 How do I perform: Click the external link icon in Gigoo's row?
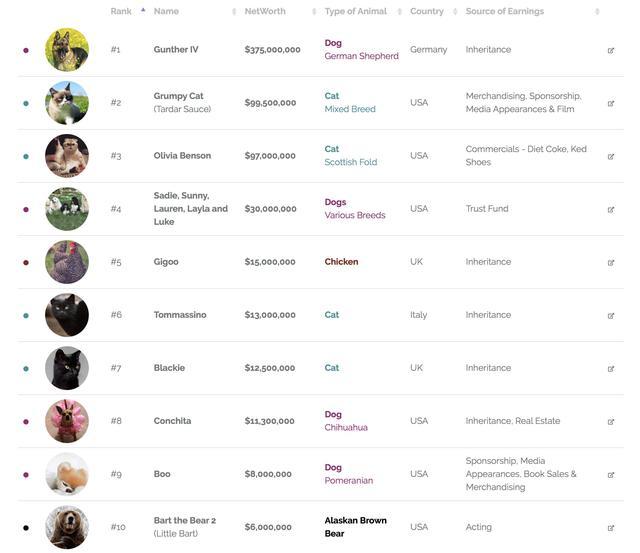click(x=611, y=262)
